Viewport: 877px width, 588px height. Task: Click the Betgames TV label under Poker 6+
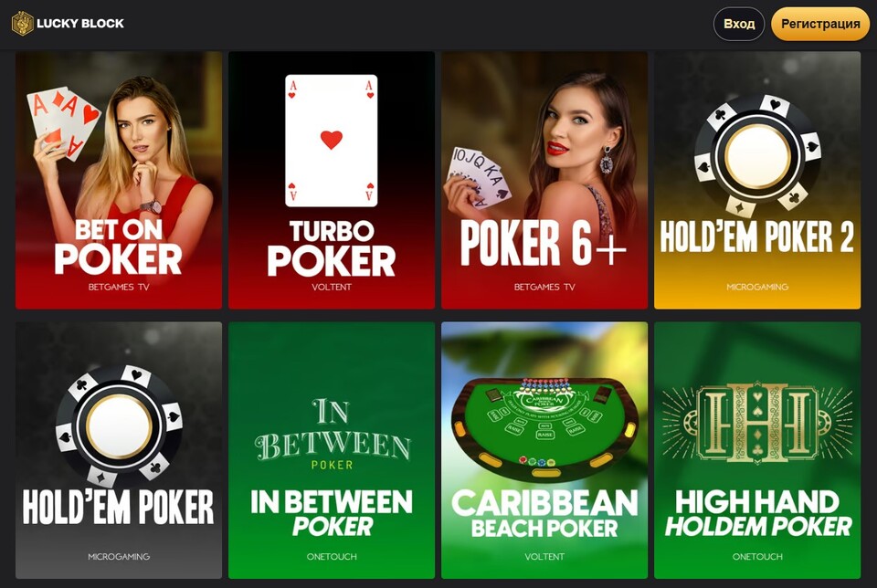[544, 287]
